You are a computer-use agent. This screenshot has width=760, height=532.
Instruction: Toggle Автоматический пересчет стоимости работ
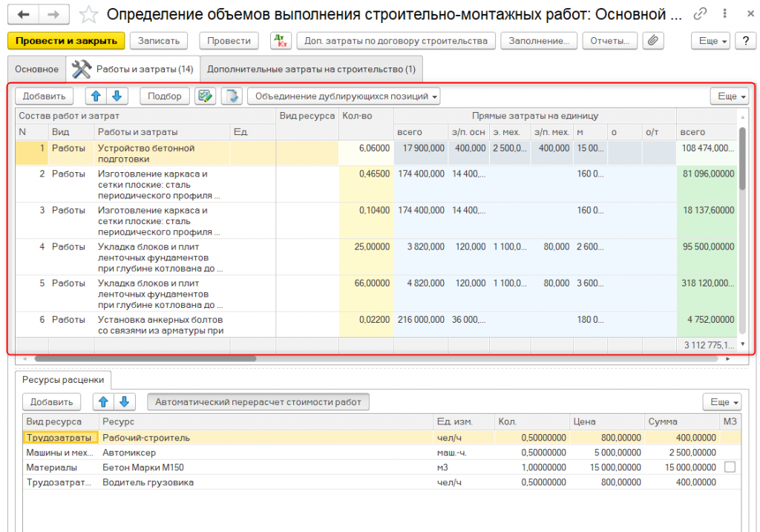[258, 401]
